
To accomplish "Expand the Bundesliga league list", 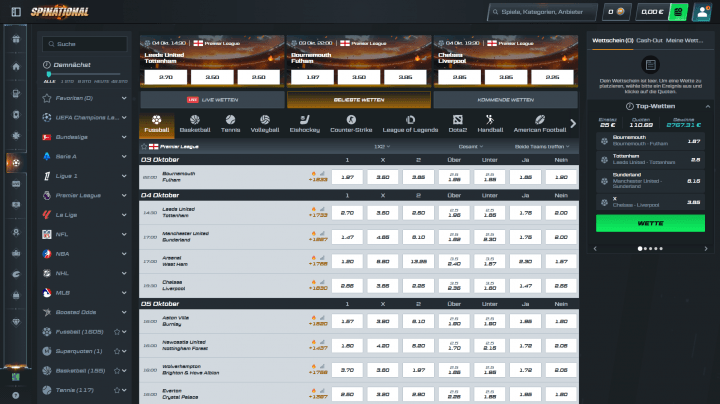I will 124,136.
